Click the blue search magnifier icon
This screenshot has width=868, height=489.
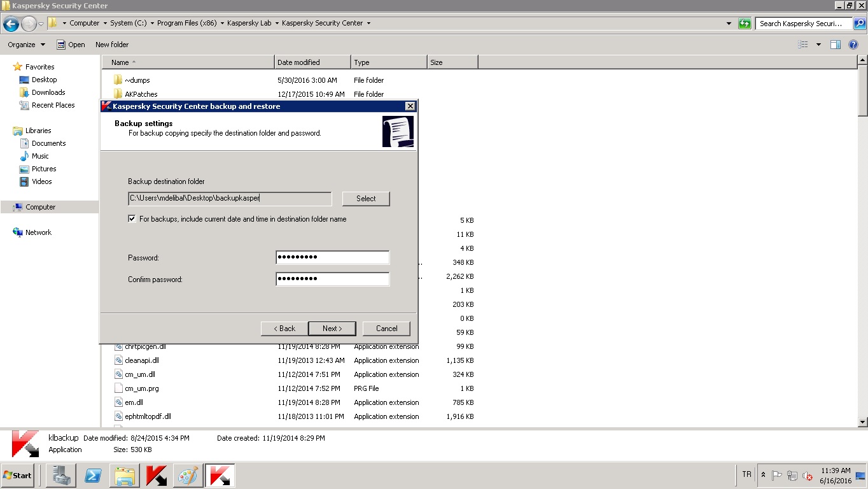(859, 24)
